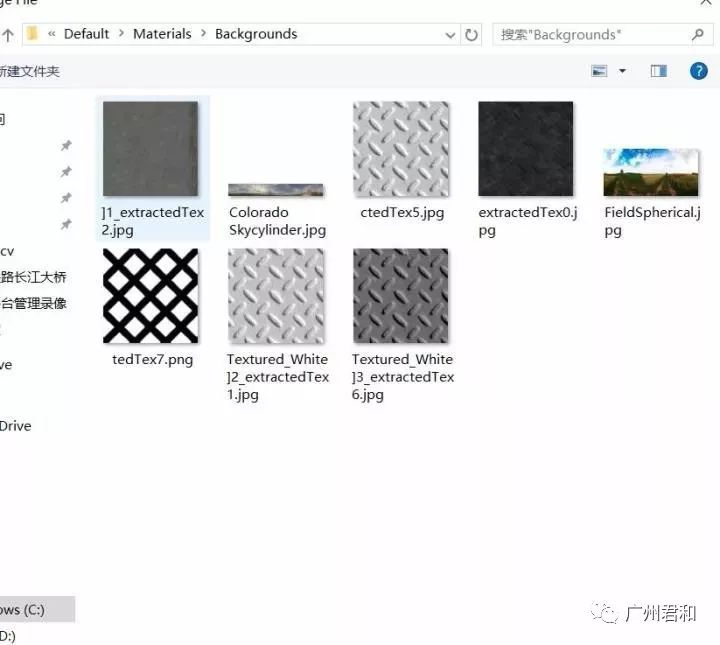This screenshot has height=645, width=720.
Task: Select the ctedTex5.jpg diamond plate thumbnail
Action: 401,149
